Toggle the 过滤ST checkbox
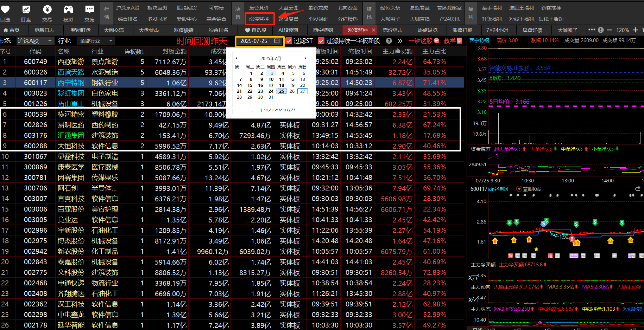This screenshot has height=330, width=644. point(289,41)
